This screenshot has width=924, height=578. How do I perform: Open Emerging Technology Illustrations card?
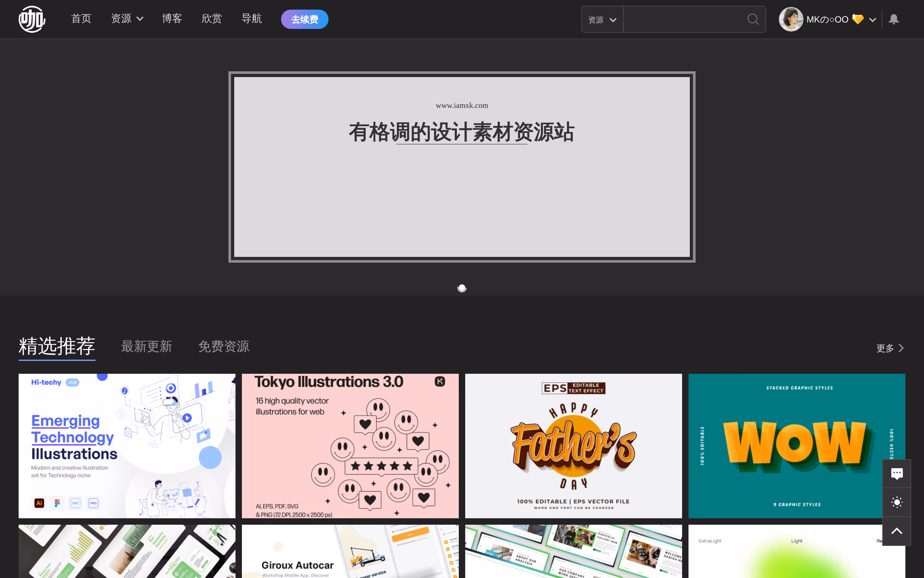point(127,446)
